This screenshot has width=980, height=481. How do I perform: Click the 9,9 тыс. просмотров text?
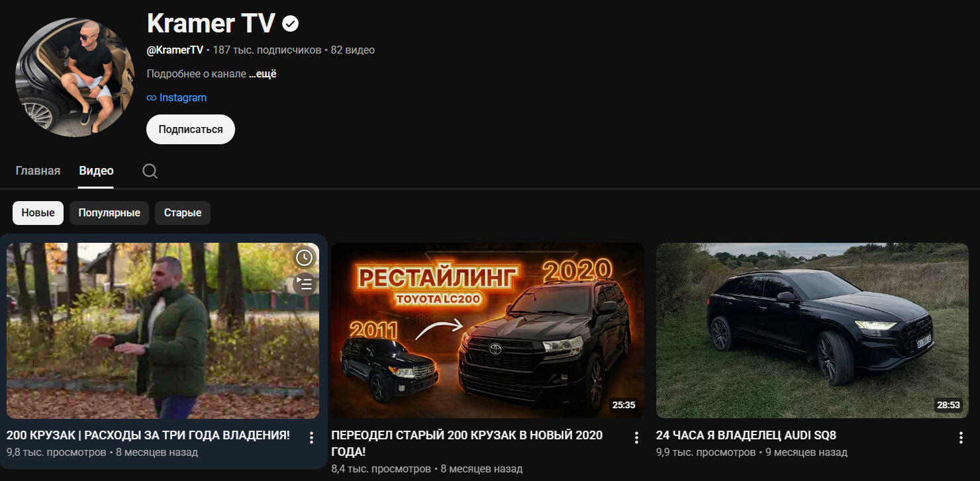[x=706, y=453]
